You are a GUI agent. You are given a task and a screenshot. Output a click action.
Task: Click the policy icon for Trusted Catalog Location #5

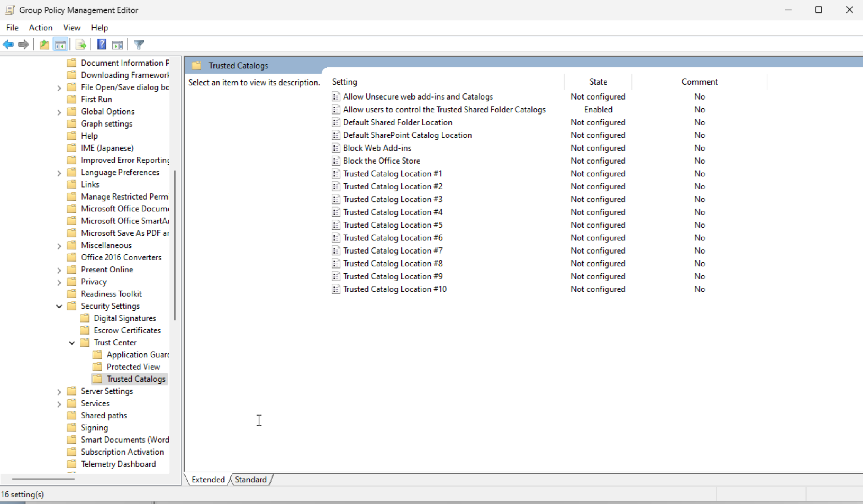336,225
